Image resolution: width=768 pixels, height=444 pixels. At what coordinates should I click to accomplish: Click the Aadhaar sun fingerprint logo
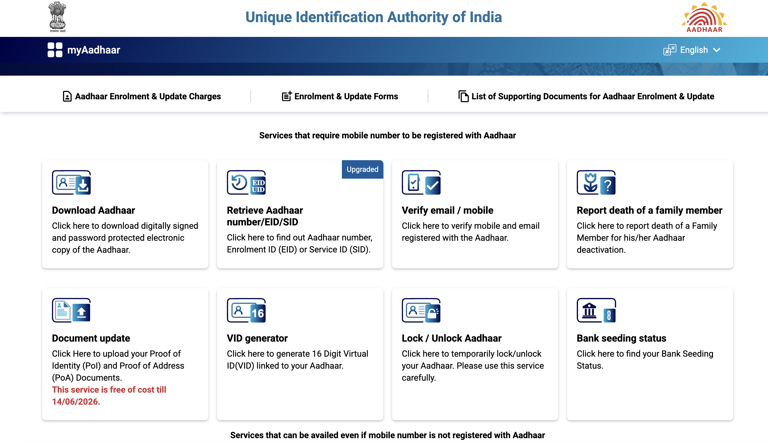click(704, 18)
